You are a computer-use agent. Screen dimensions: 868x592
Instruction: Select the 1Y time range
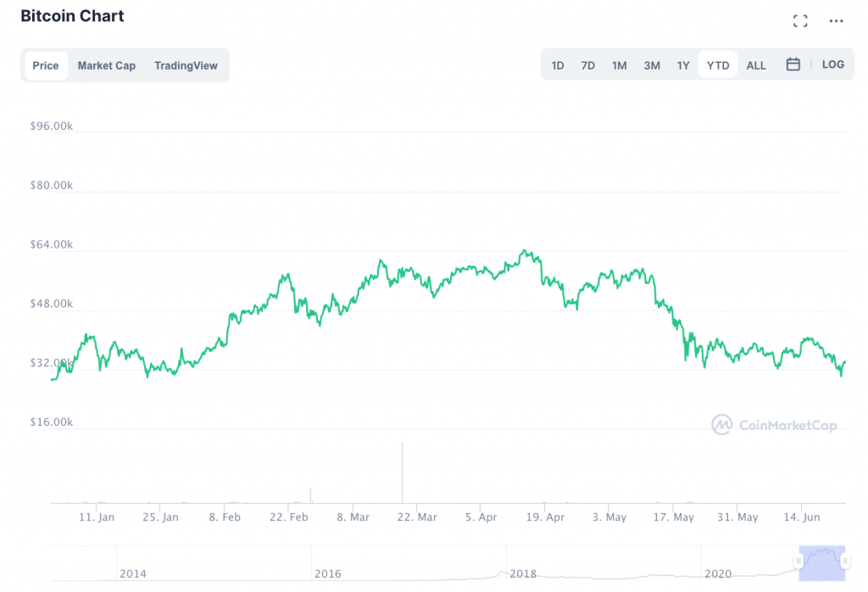coord(683,65)
